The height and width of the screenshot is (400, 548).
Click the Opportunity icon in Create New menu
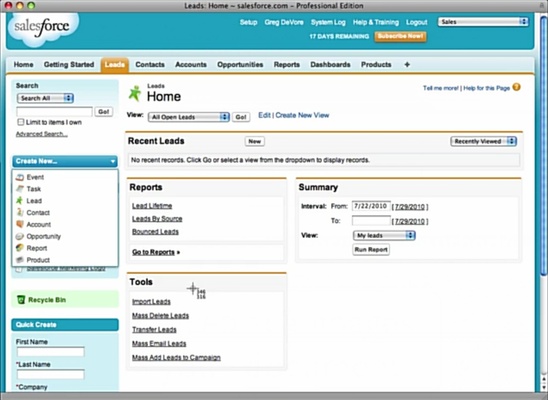(20, 237)
